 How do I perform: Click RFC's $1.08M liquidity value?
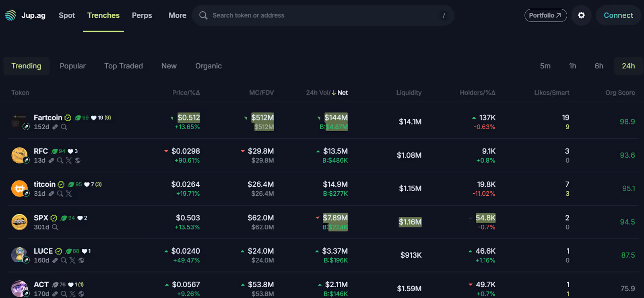[409, 155]
